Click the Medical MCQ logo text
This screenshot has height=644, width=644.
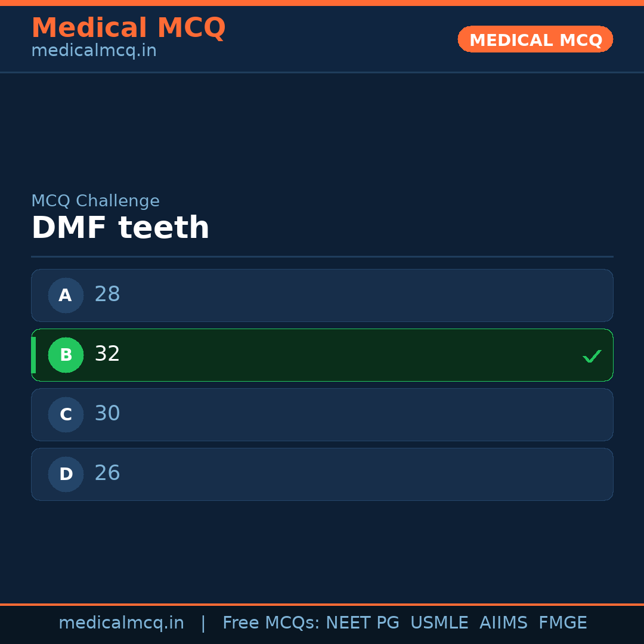point(129,27)
